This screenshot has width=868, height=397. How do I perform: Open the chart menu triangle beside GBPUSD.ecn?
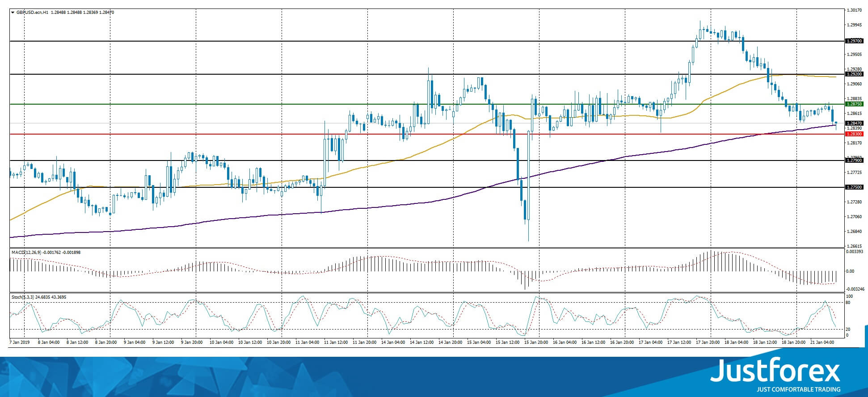pyautogui.click(x=13, y=13)
